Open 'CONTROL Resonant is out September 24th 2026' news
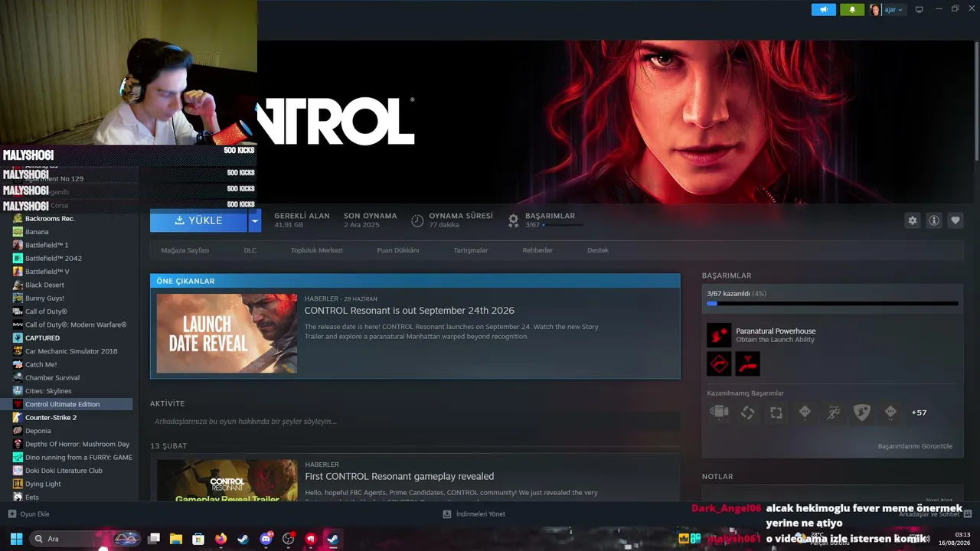 tap(410, 311)
